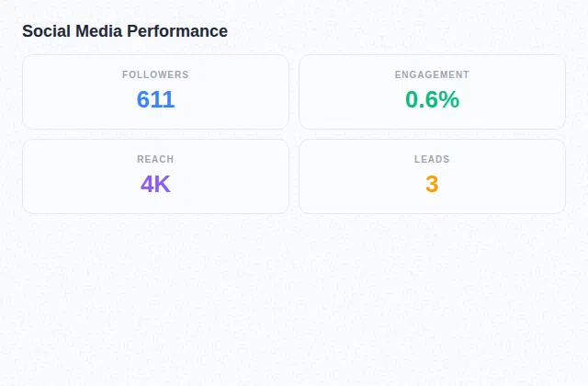
Task: Click the FOLLOWERS label text
Action: click(x=155, y=74)
